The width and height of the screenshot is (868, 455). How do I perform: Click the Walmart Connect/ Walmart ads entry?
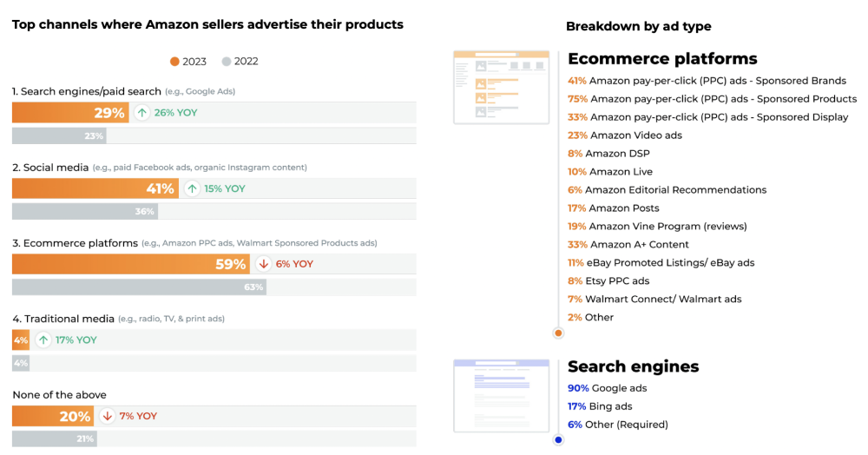654,299
